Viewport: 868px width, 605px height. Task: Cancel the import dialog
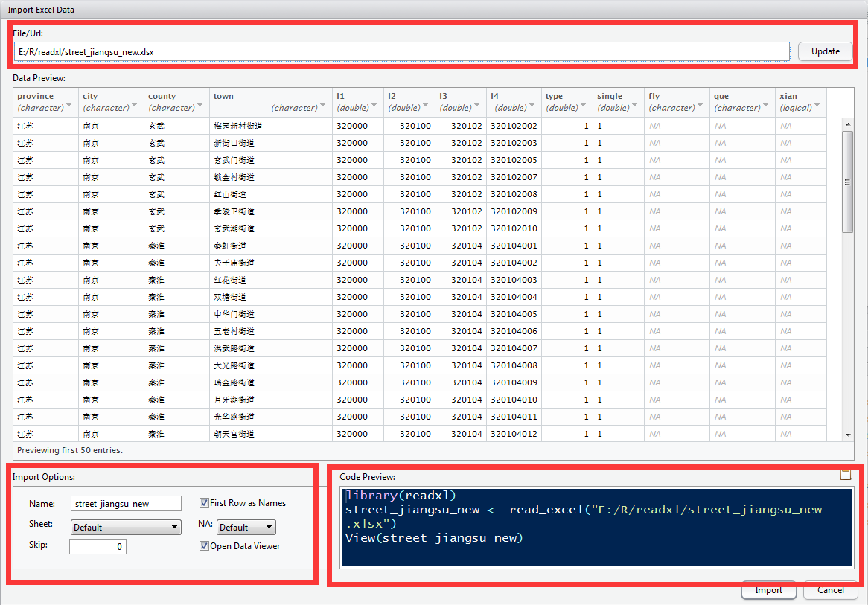click(x=830, y=590)
